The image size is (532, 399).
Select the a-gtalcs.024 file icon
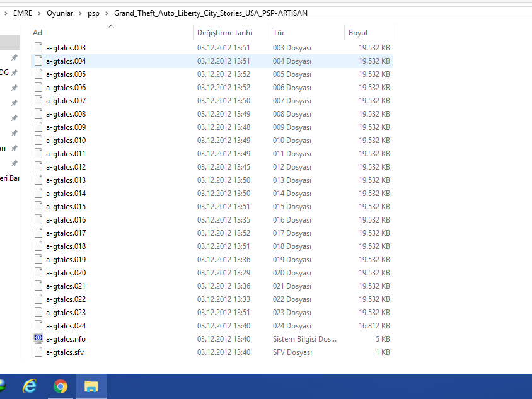pos(38,326)
